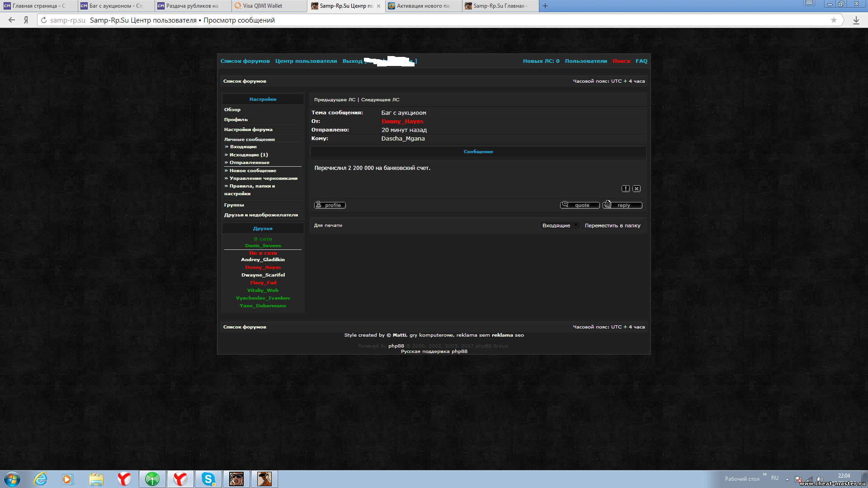Click Переместить в папку button
This screenshot has height=488, width=868.
(613, 225)
